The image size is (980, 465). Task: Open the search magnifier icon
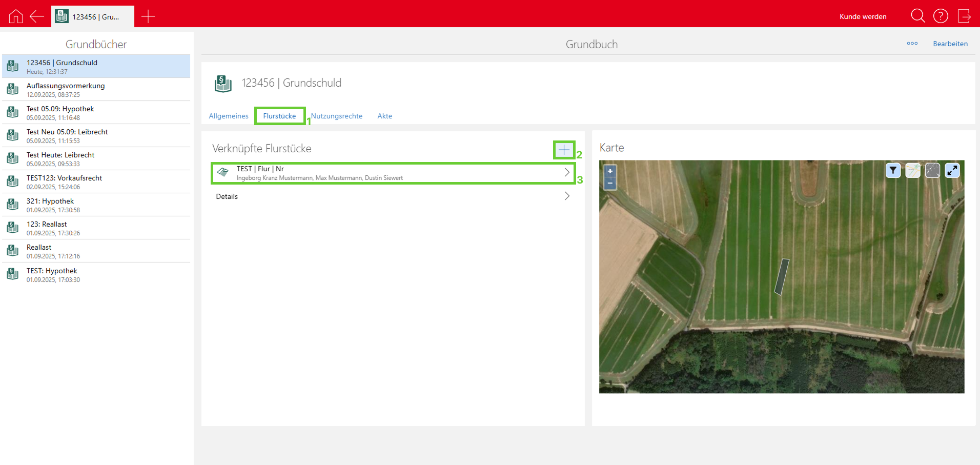[917, 16]
